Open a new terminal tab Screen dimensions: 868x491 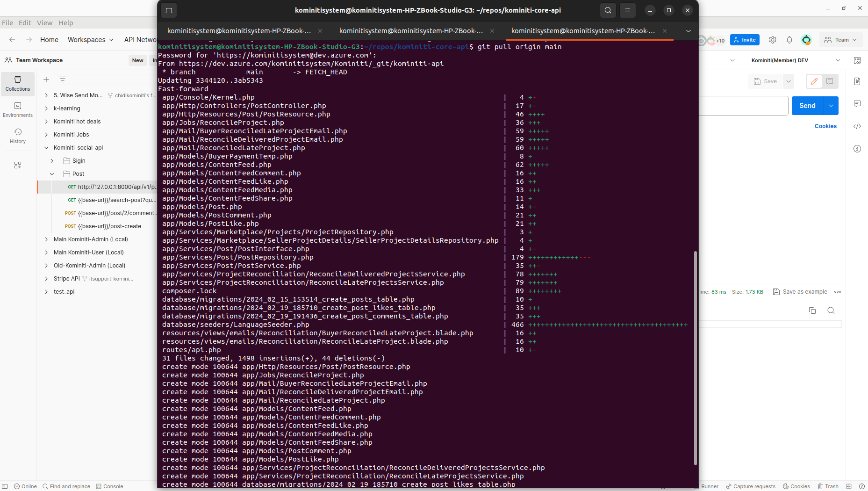coord(169,10)
